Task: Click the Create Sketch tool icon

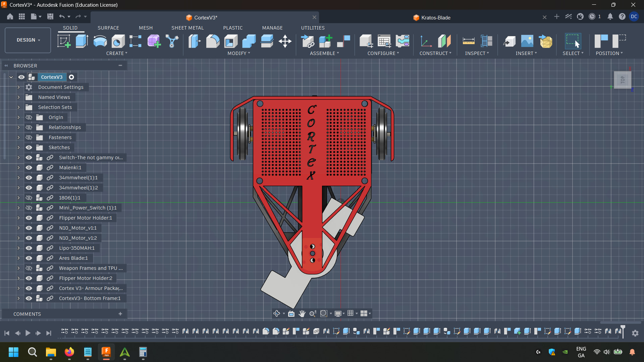Action: coord(64,41)
